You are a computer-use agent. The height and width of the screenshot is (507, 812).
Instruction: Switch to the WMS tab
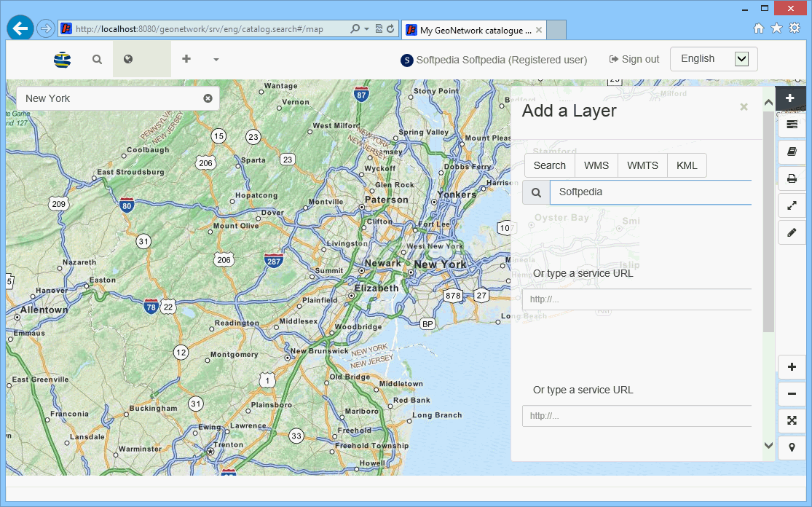pyautogui.click(x=596, y=165)
